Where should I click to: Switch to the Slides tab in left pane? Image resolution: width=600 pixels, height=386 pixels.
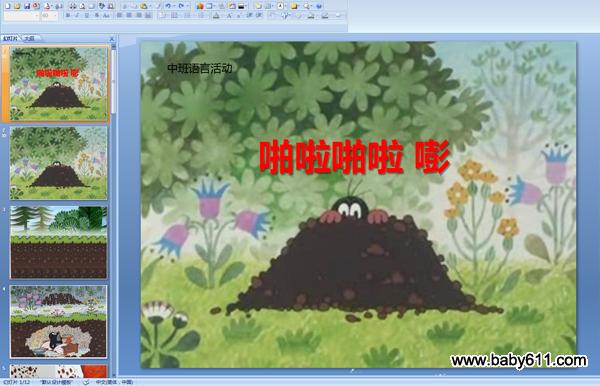tap(10, 38)
